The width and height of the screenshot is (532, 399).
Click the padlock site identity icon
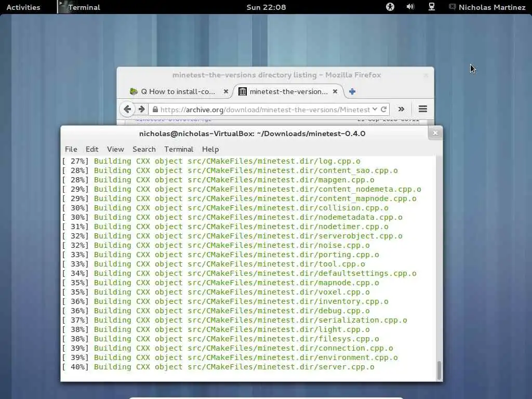click(x=155, y=109)
